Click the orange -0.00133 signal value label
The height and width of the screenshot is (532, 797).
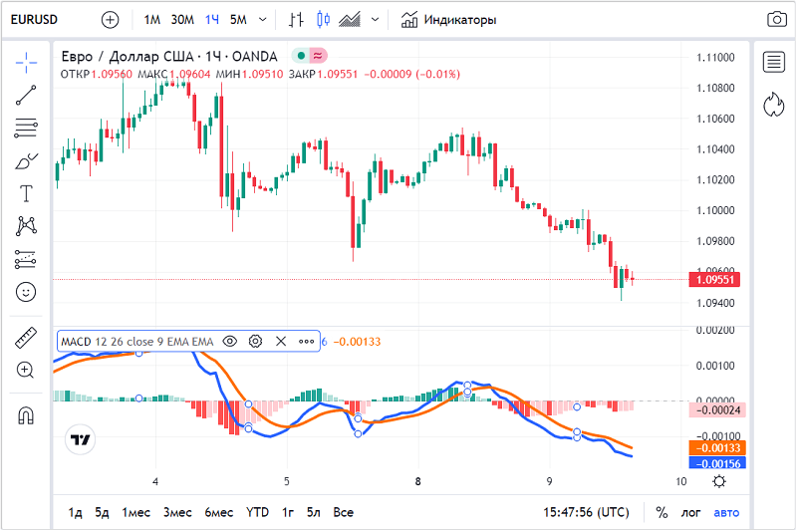click(x=717, y=447)
